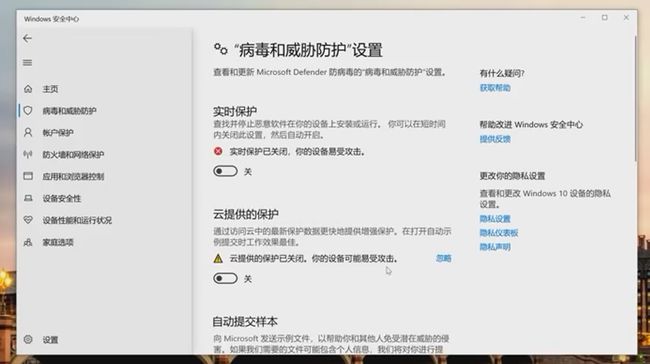Click the 帮助改进 Windows 安全中心 heading

pos(531,125)
